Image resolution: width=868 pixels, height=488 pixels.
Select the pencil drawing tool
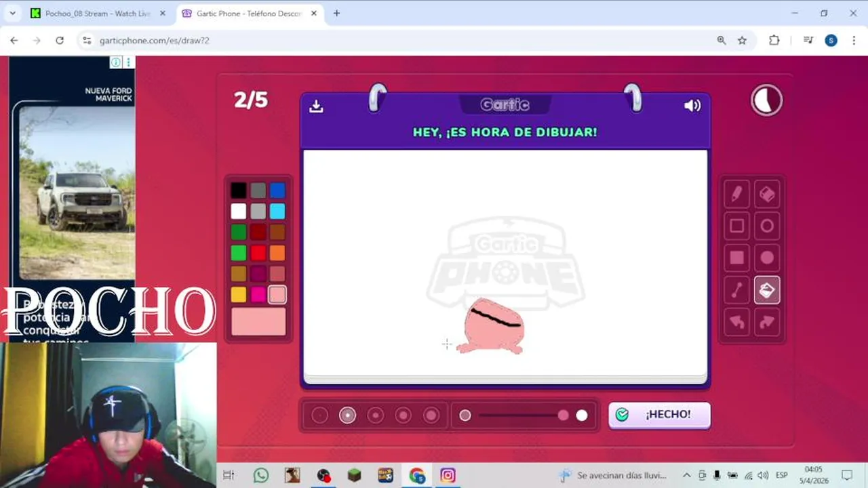(737, 194)
